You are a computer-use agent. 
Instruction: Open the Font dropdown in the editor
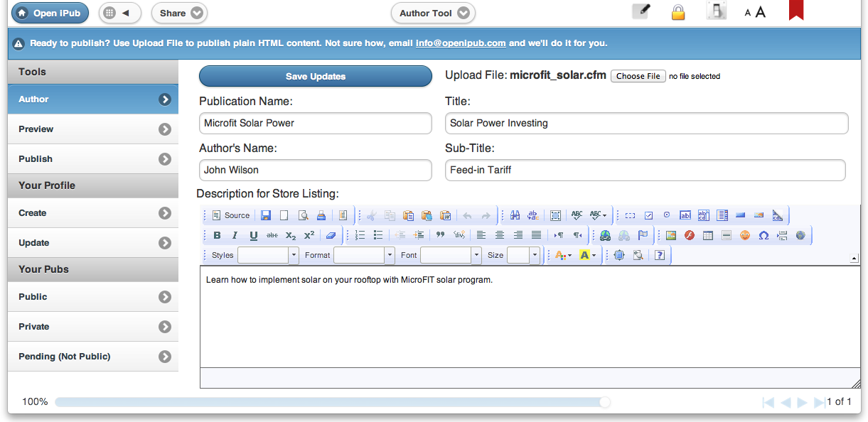pyautogui.click(x=451, y=255)
